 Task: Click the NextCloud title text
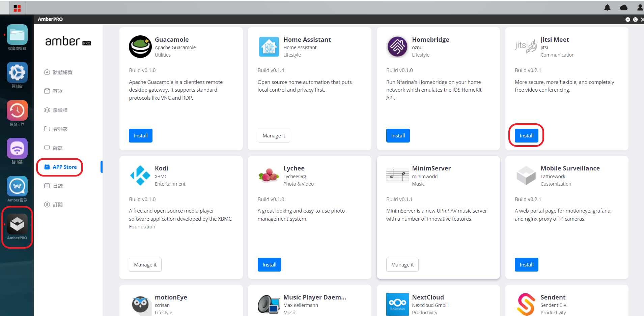click(x=428, y=297)
